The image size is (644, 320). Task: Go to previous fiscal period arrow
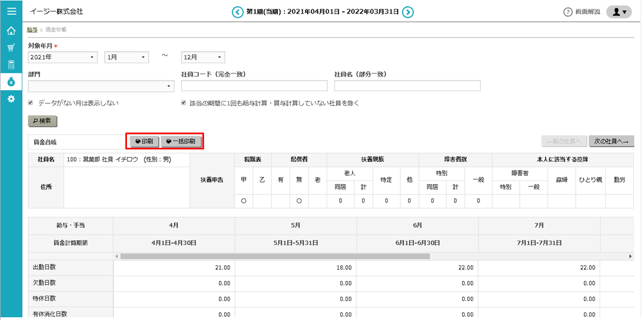click(x=237, y=12)
